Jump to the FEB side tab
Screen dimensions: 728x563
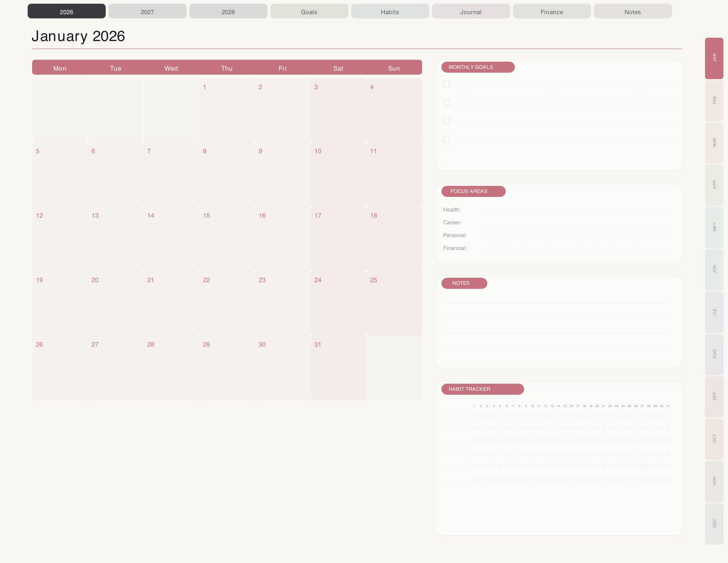(714, 101)
